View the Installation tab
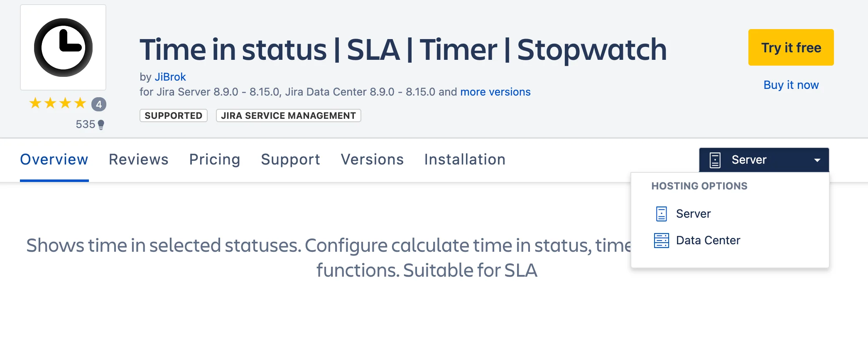 465,160
